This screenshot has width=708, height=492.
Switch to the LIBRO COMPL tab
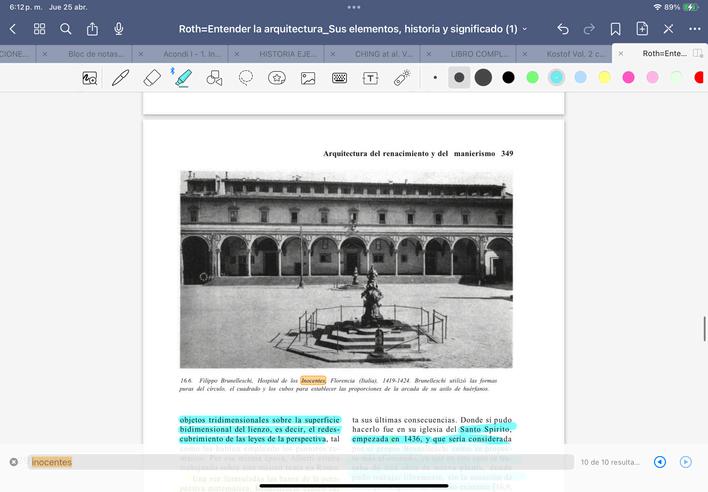click(480, 54)
